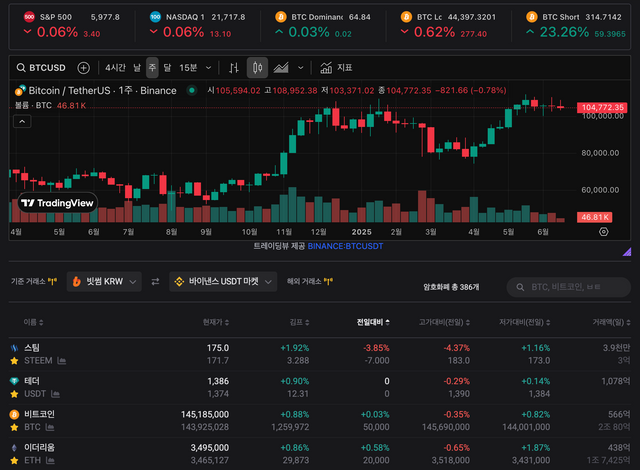Sort by 거래액(일) column
Screen dimensions: 640x470
coord(611,322)
